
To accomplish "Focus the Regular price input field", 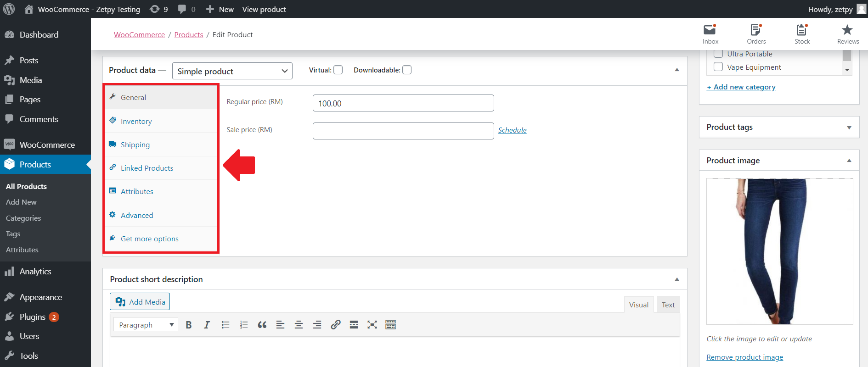I will point(403,103).
